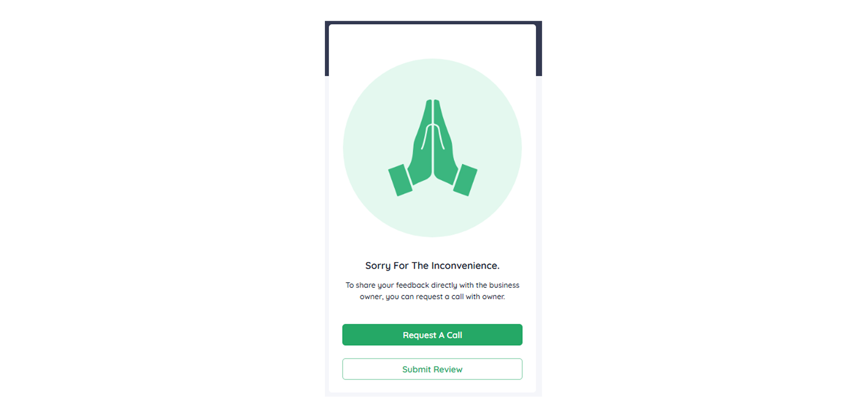The width and height of the screenshot is (868, 418).
Task: Click the right sleeve cuff of hands icon
Action: (x=465, y=180)
